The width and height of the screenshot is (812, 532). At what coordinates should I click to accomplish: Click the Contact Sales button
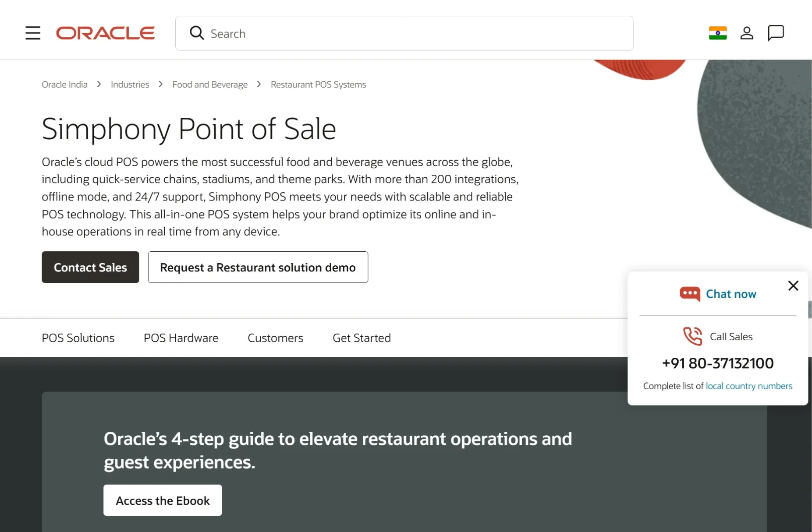pos(90,267)
